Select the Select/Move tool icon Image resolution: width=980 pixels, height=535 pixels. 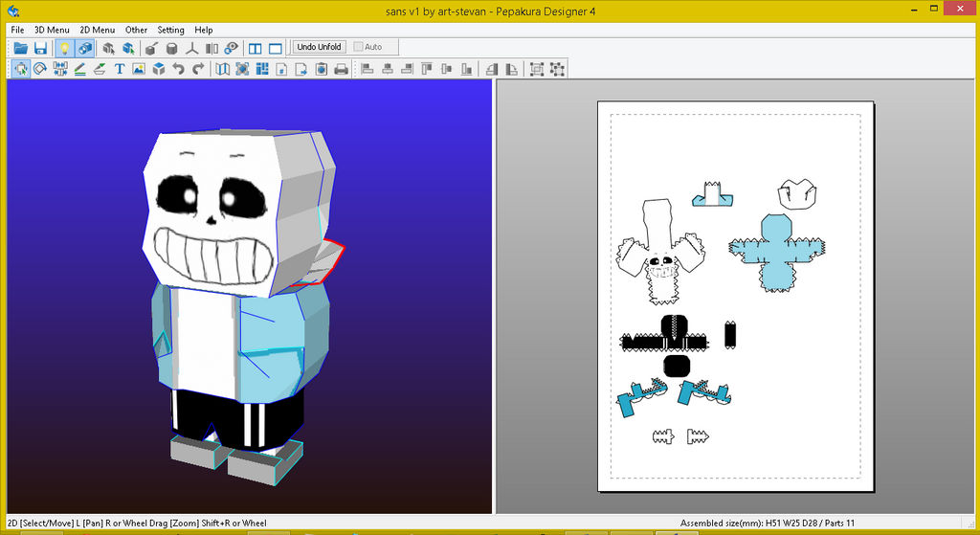tap(21, 69)
